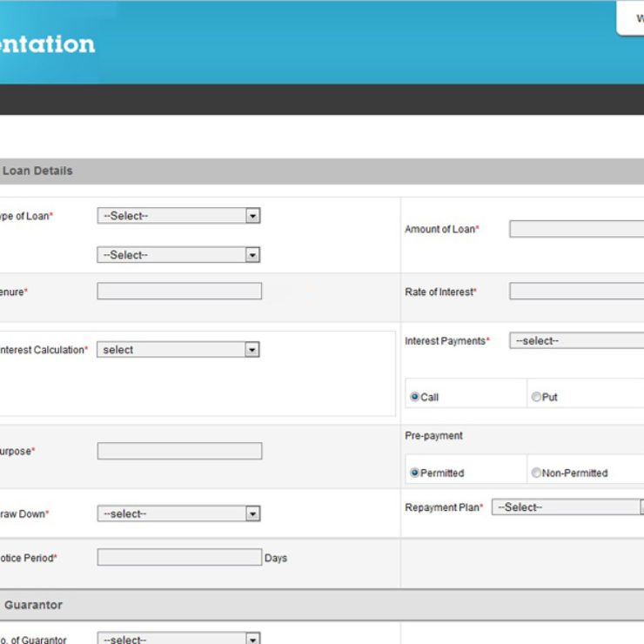The width and height of the screenshot is (644, 644).
Task: Expand the Interest Calculation dropdown
Action: point(178,350)
